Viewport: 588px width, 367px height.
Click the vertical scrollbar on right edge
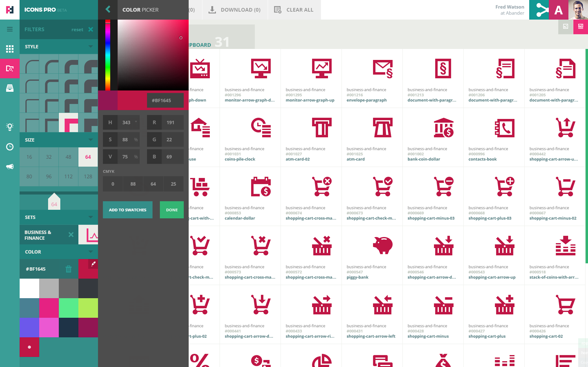pos(586,156)
